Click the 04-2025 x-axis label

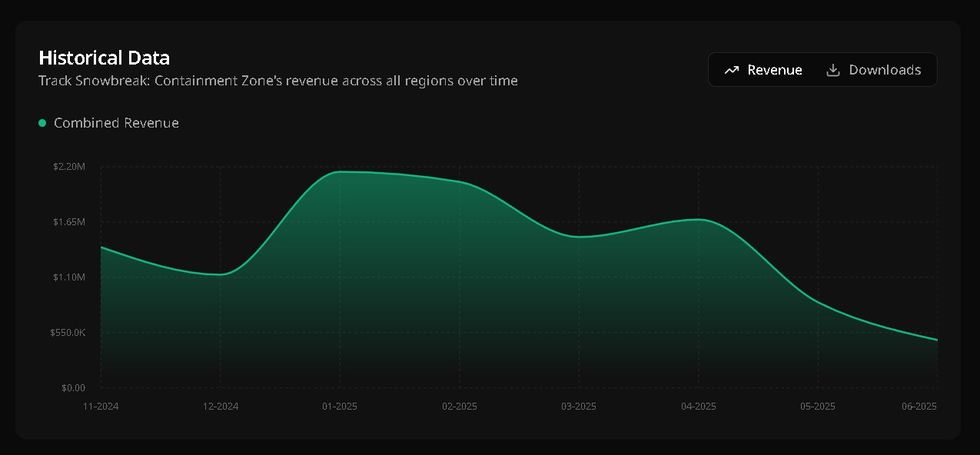point(699,406)
